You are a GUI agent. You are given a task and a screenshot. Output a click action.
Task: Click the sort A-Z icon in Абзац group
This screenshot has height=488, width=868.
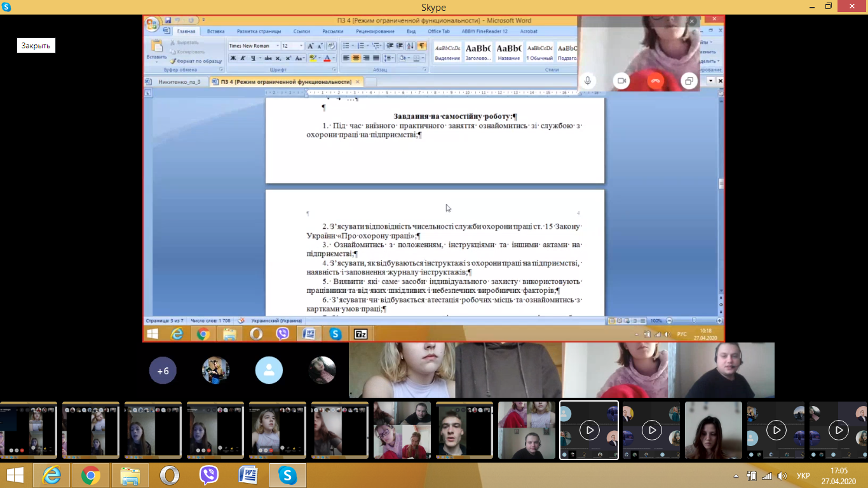click(410, 46)
